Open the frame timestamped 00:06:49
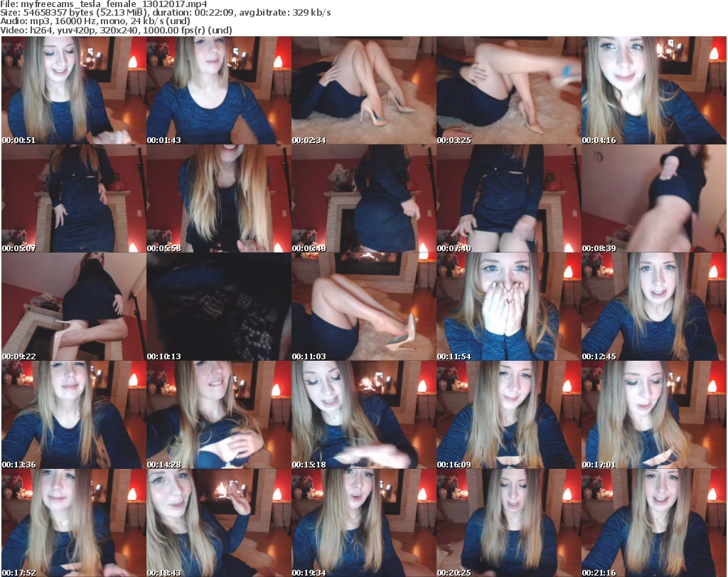 click(x=363, y=198)
